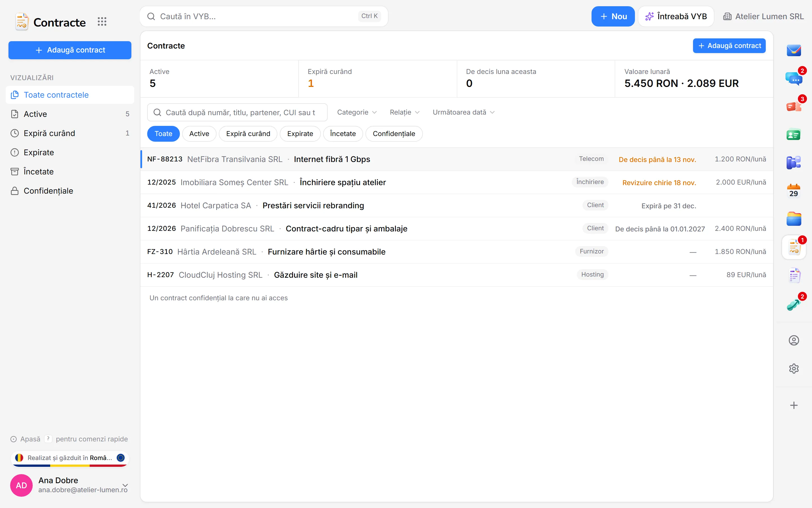The image size is (812, 508).
Task: Select the Toate filter chip
Action: [x=164, y=134]
